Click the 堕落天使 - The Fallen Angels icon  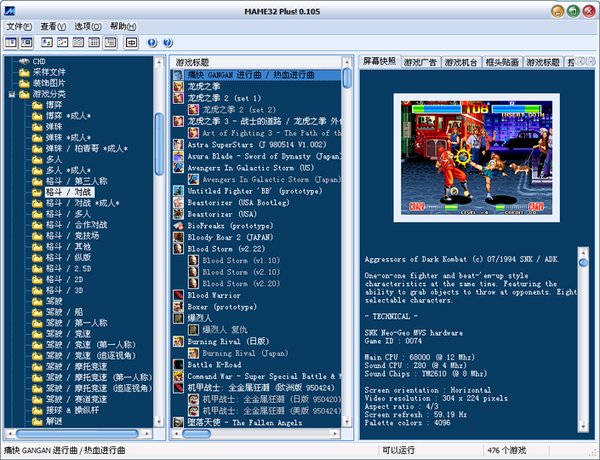point(178,422)
